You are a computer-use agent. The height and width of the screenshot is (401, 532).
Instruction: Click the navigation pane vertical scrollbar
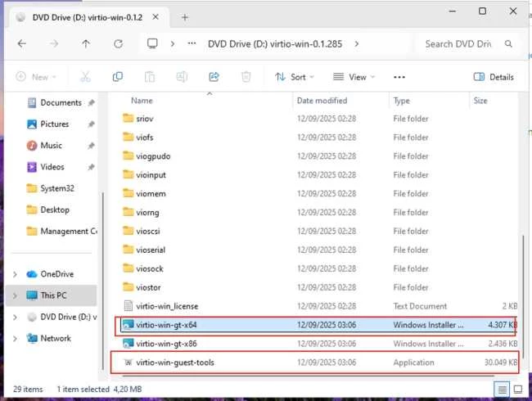coord(102,281)
